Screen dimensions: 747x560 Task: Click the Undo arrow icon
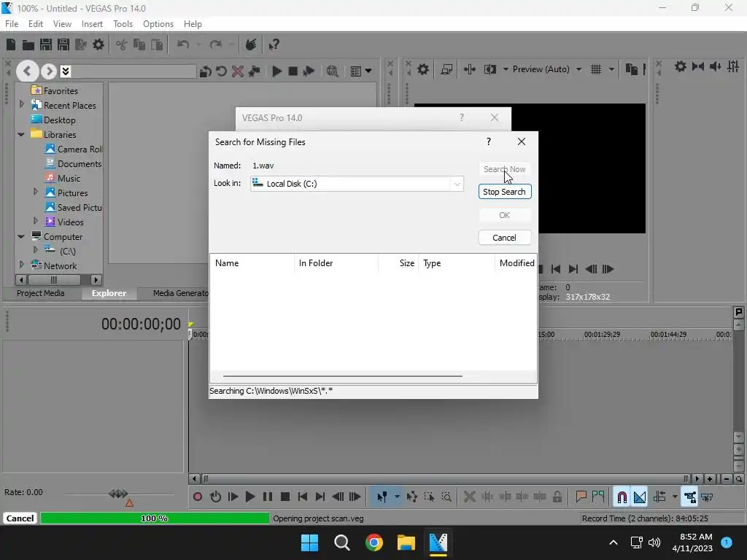click(x=183, y=44)
